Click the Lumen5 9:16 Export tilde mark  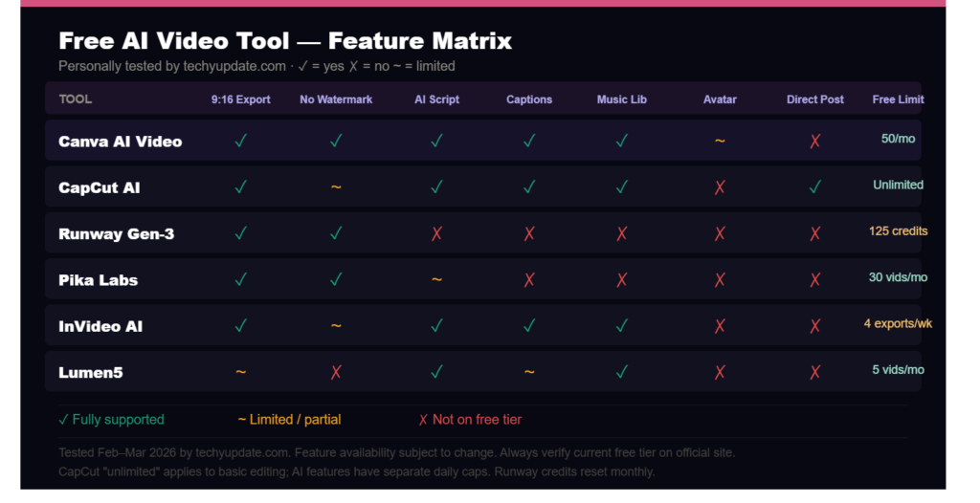click(x=240, y=372)
